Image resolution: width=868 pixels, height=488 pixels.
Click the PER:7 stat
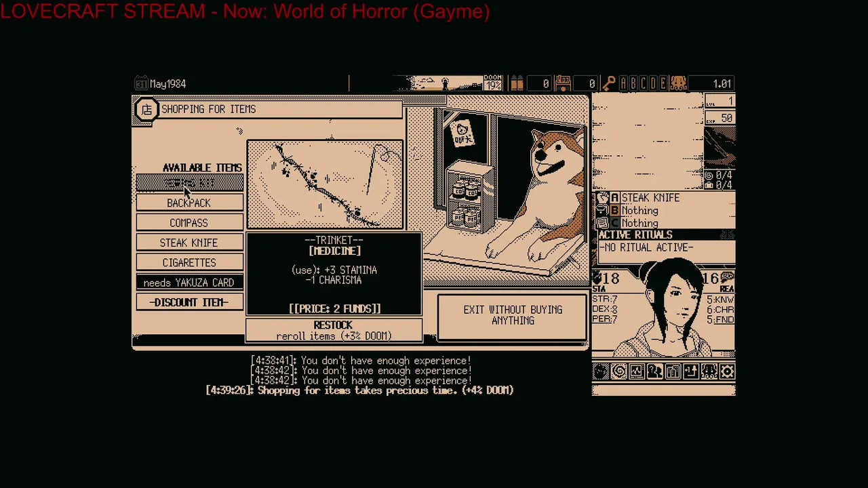tap(604, 319)
